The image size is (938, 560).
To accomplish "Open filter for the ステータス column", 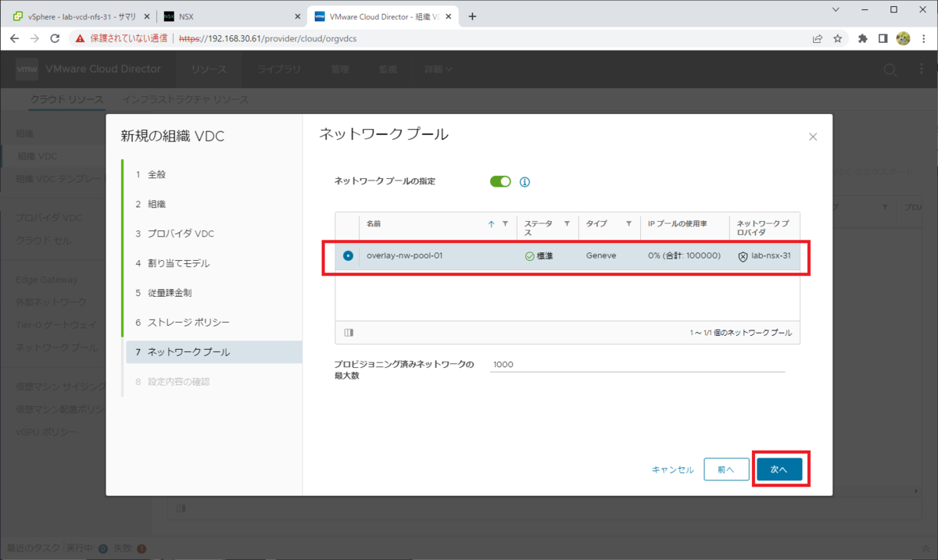I will pos(566,223).
